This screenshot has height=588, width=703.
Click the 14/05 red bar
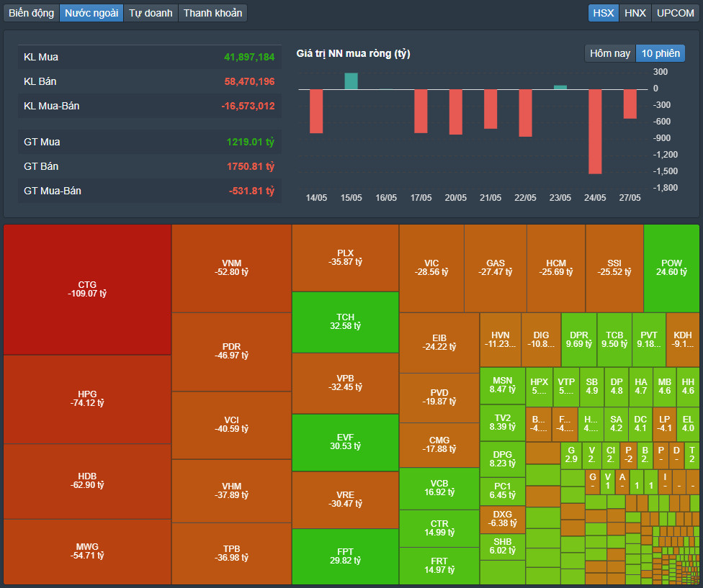click(316, 111)
